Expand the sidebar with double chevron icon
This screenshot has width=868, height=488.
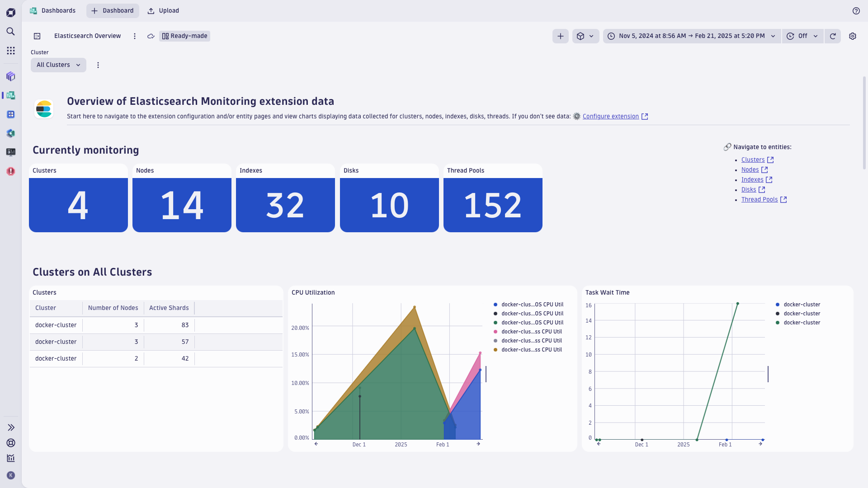point(11,427)
